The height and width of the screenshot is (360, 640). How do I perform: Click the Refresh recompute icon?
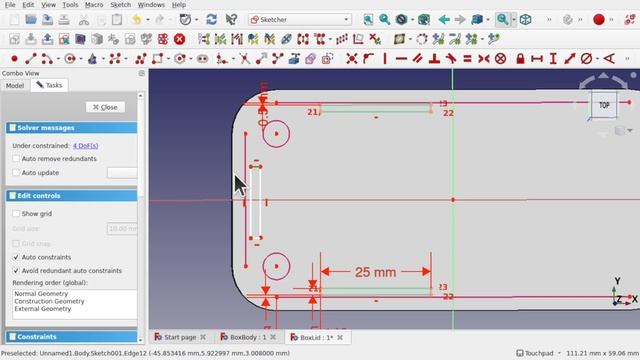pyautogui.click(x=211, y=20)
